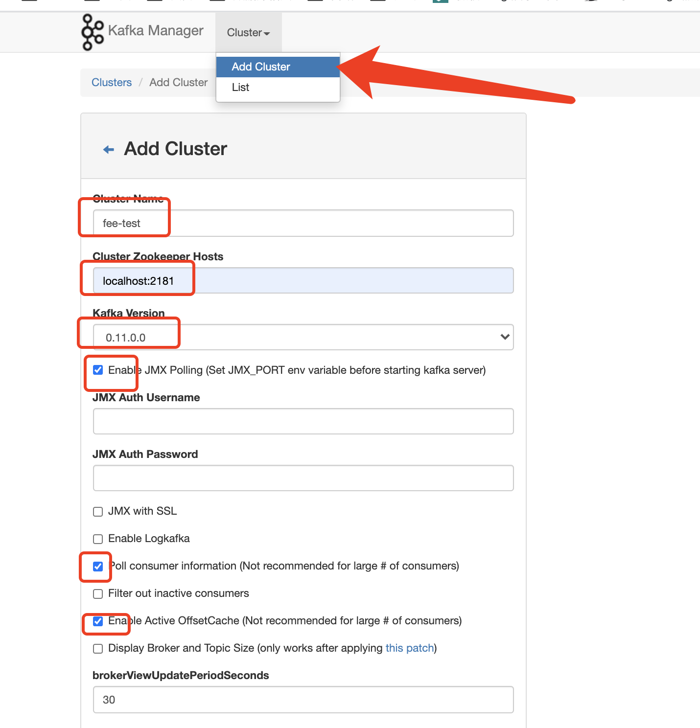
Task: Click the Kafka Manager brand title
Action: coord(156,30)
